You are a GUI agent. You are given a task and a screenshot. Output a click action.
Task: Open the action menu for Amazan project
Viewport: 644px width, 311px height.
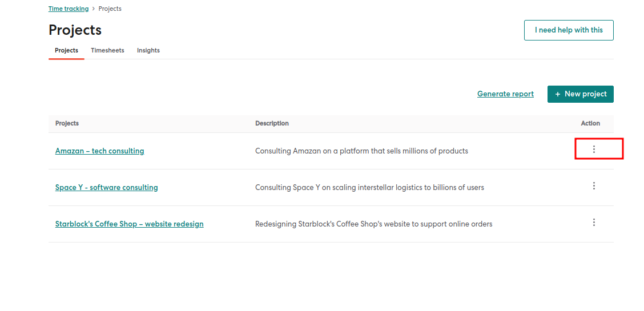[594, 149]
